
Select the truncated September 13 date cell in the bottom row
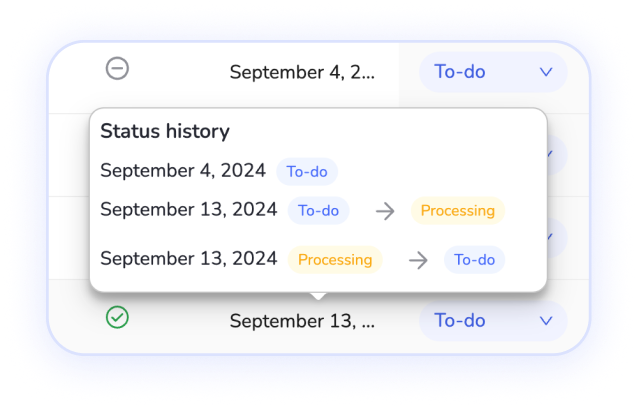tap(302, 321)
